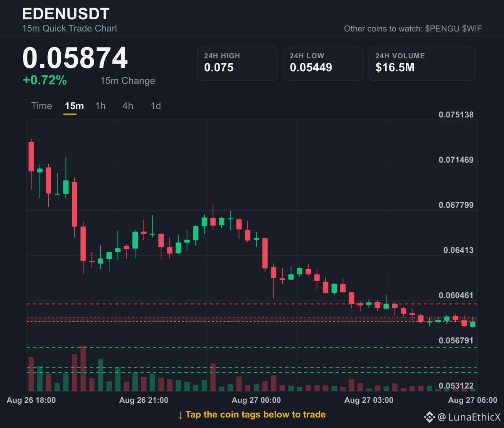The width and height of the screenshot is (504, 428).
Task: Switch to the 4h interval tab
Action: (128, 106)
